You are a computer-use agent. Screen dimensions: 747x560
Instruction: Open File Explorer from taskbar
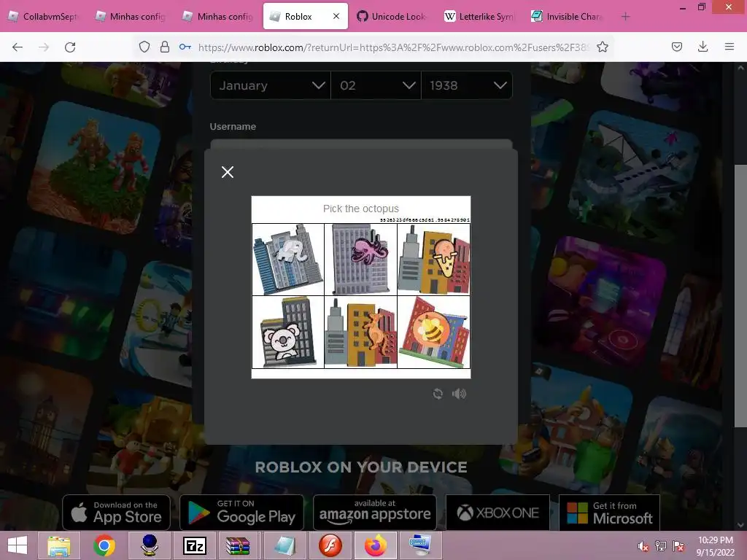pyautogui.click(x=59, y=545)
